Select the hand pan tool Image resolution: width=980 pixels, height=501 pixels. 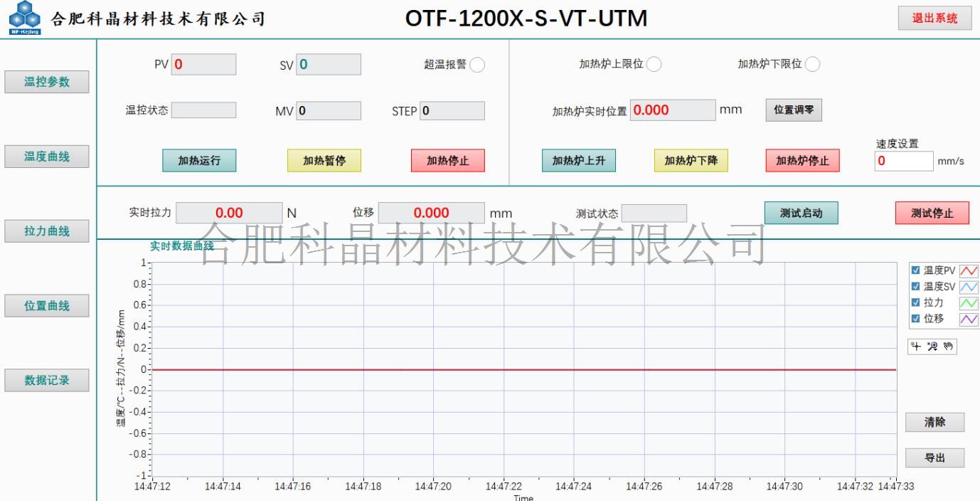pos(949,347)
